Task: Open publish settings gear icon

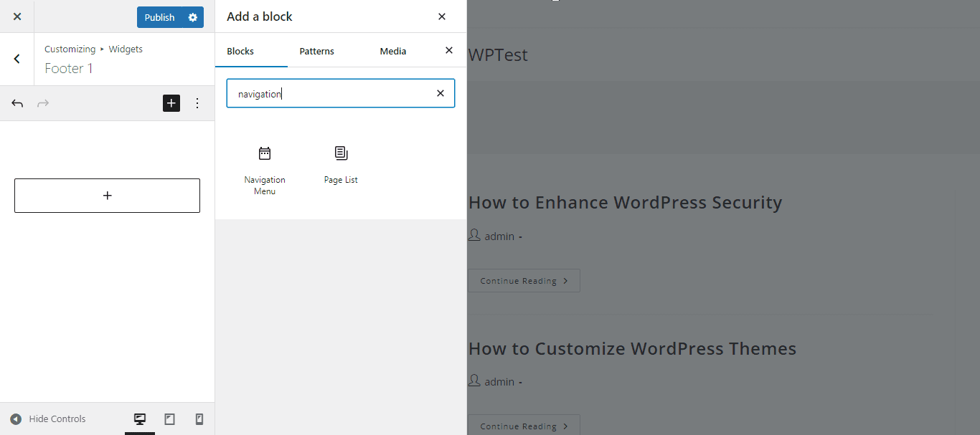Action: 193,17
